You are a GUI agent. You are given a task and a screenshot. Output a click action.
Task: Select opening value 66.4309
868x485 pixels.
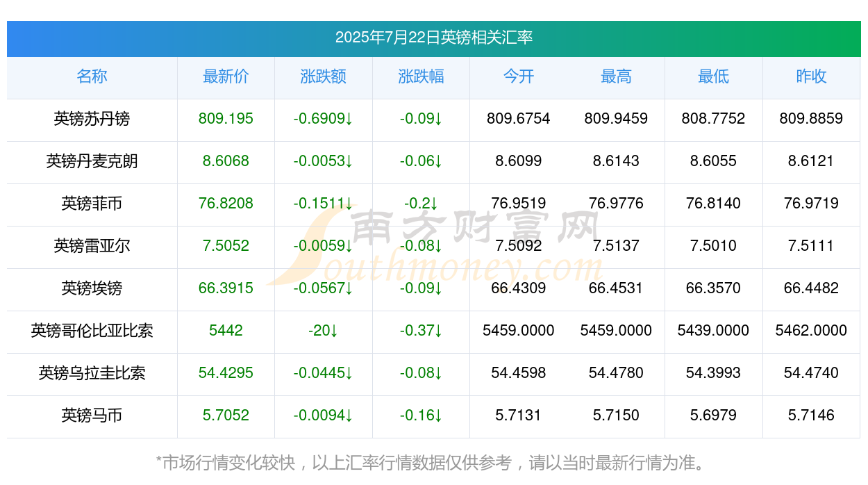click(x=519, y=288)
